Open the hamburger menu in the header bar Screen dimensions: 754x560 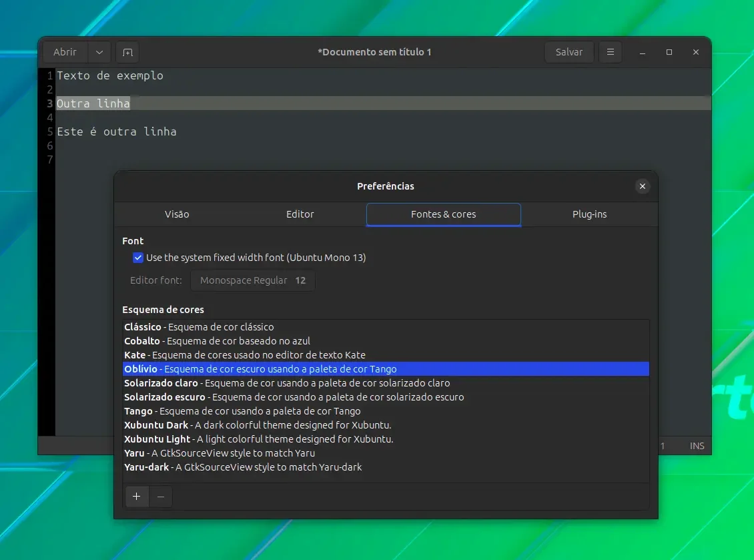coord(611,52)
